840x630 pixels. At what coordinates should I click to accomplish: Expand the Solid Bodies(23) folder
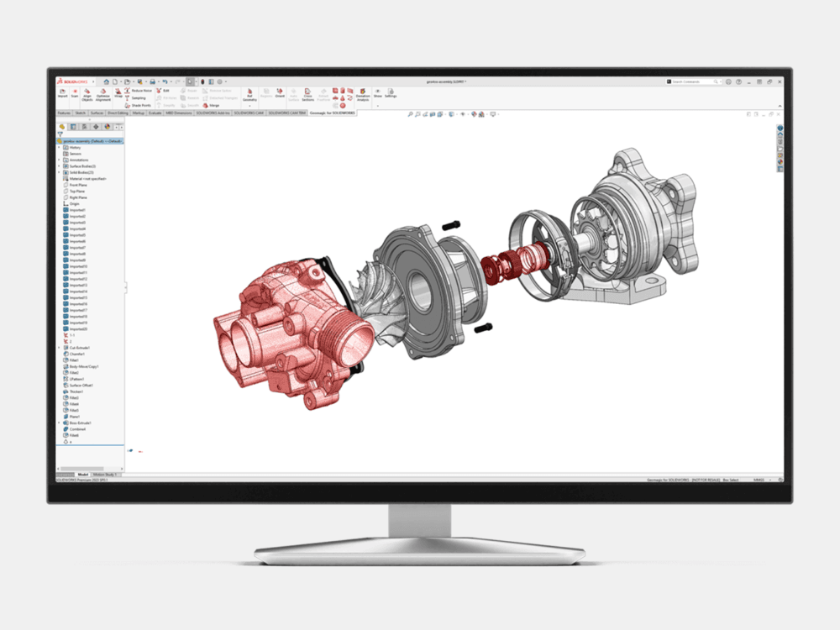click(58, 171)
